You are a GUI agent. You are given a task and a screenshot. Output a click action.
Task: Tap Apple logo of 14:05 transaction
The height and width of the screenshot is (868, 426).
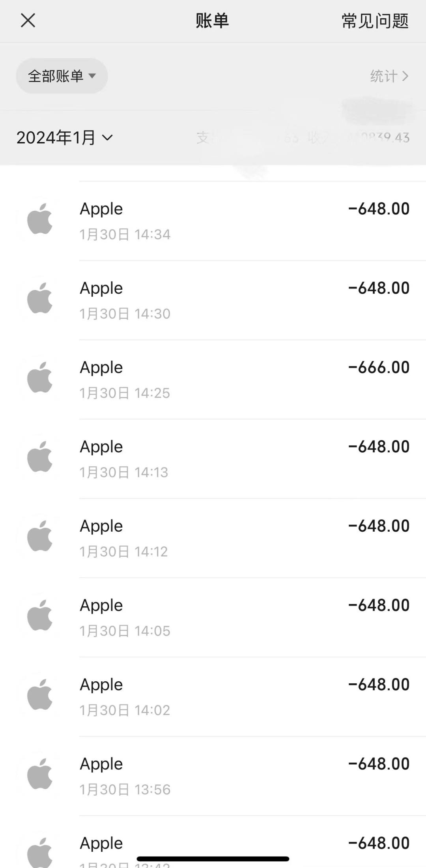point(40,615)
